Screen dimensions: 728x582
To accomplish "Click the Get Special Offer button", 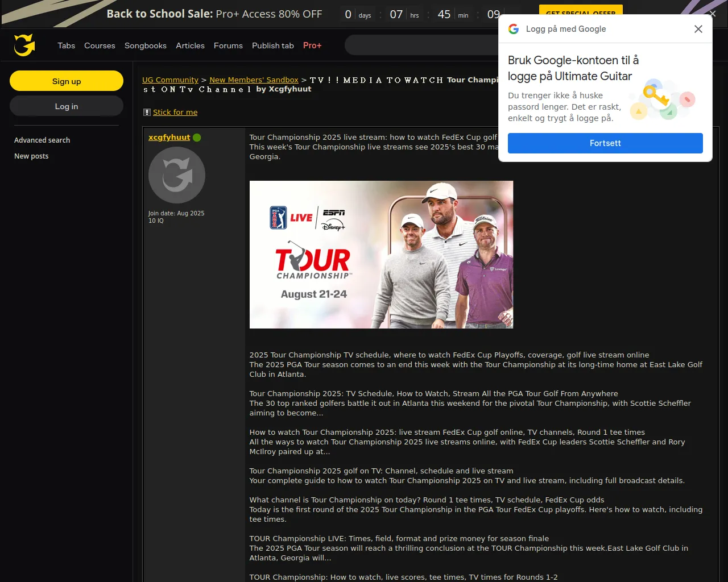I will tap(581, 13).
